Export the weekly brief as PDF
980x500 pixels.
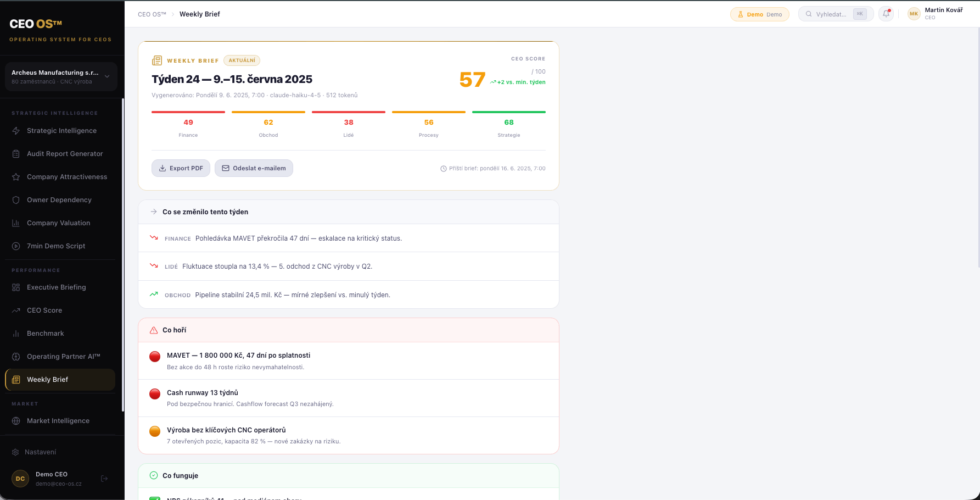coord(181,168)
